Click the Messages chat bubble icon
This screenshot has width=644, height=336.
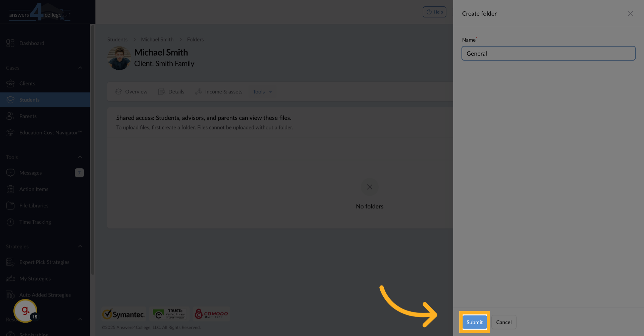click(10, 173)
